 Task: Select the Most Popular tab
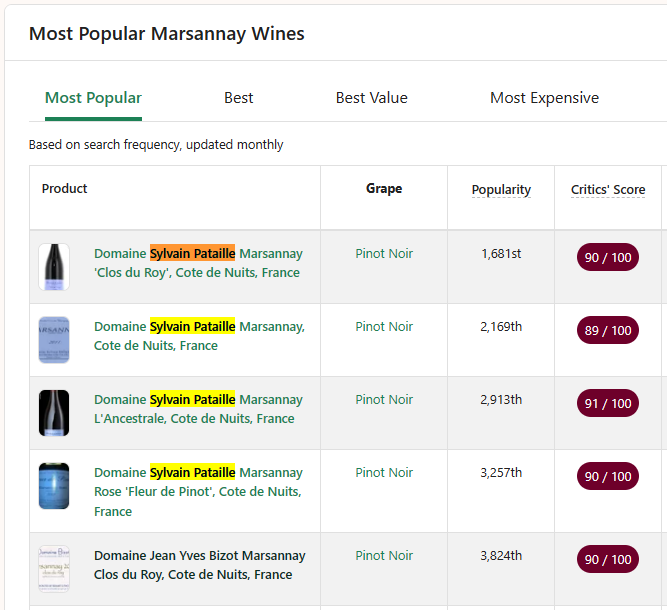pos(93,98)
